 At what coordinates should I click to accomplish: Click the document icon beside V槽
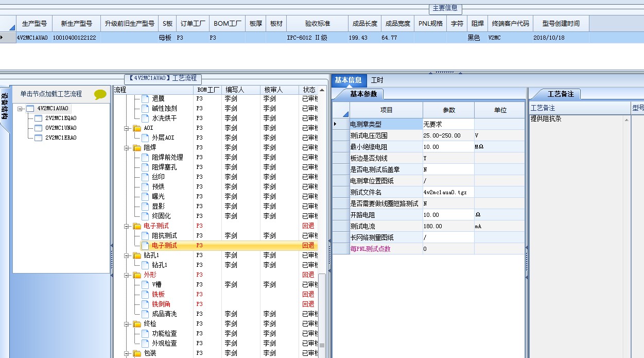pos(145,284)
